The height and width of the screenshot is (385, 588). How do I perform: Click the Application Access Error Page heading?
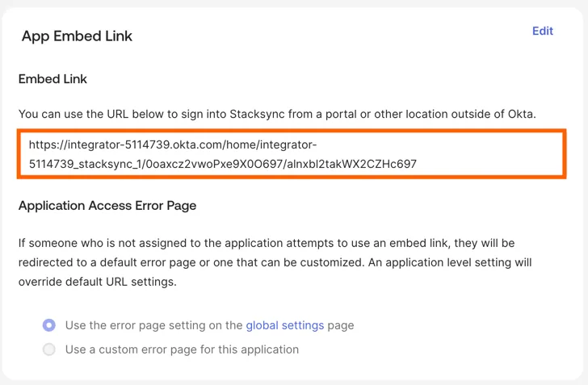[107, 206]
